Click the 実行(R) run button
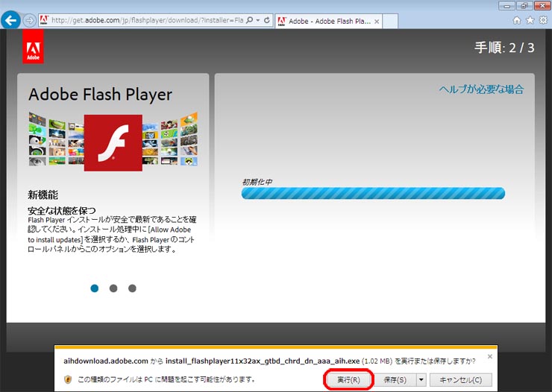The height and width of the screenshot is (392, 552). pyautogui.click(x=348, y=379)
